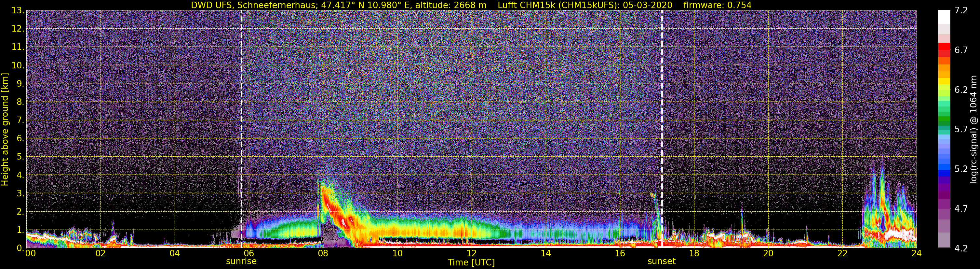The image size is (980, 269).
Task: Click the '12' tick on the time axis
Action: click(x=471, y=253)
